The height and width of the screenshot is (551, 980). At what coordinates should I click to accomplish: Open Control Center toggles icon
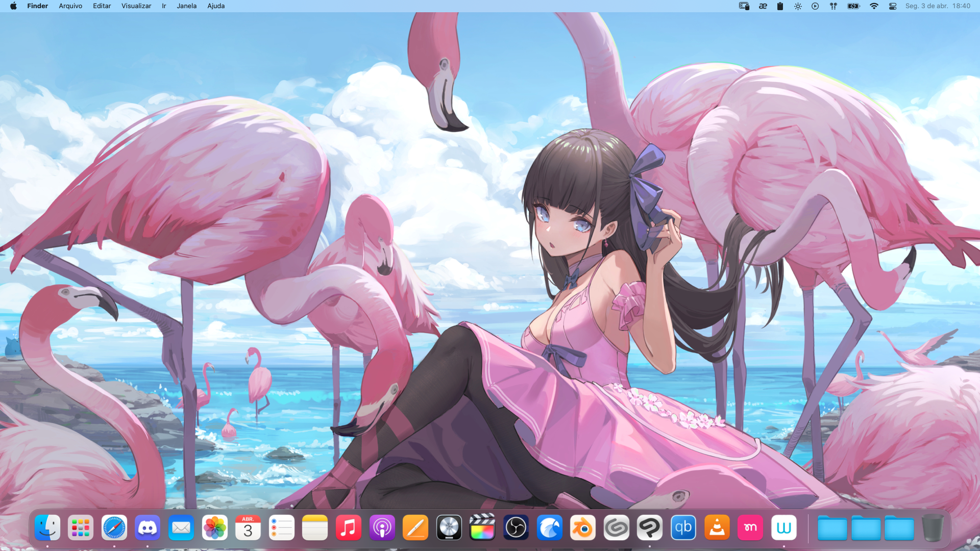pyautogui.click(x=893, y=6)
